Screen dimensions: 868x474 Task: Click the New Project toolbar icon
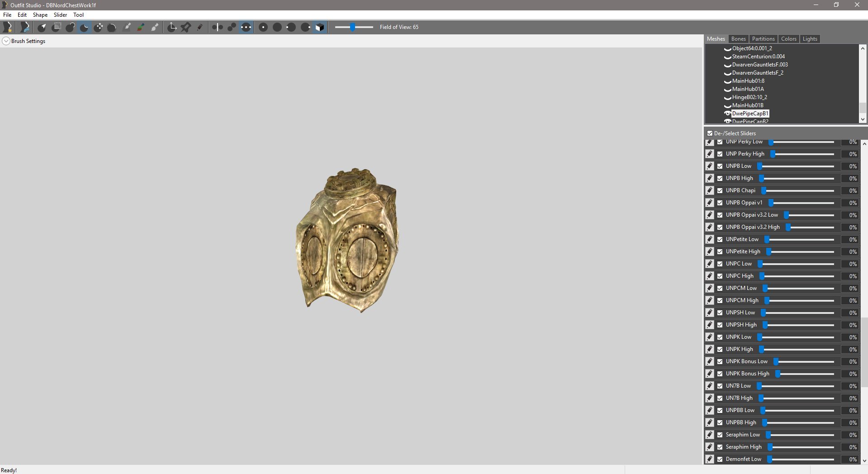(x=8, y=27)
